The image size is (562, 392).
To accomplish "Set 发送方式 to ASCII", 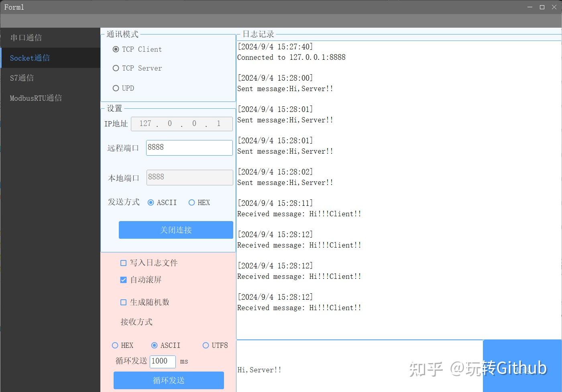I will coord(162,203).
